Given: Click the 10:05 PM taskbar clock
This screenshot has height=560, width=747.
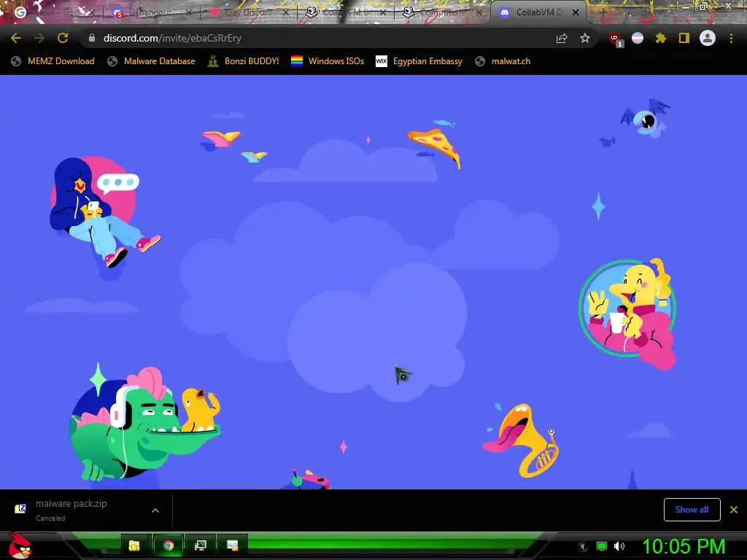Looking at the screenshot, I should [x=684, y=546].
